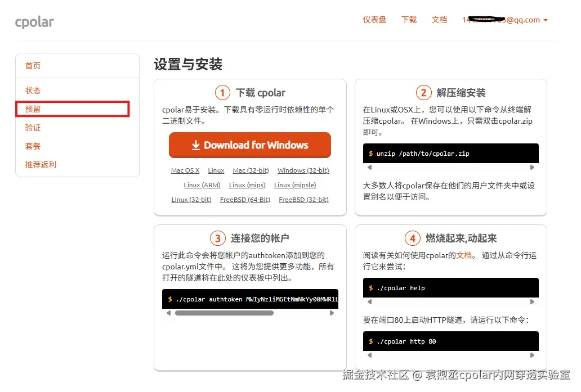Click the 燃烧起来,动起来 step heading
The height and width of the screenshot is (392, 581).
pyautogui.click(x=461, y=238)
